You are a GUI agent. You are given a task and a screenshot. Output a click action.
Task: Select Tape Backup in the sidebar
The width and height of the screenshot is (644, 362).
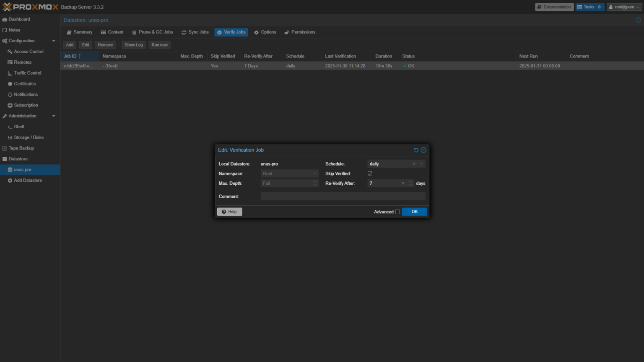(21, 148)
